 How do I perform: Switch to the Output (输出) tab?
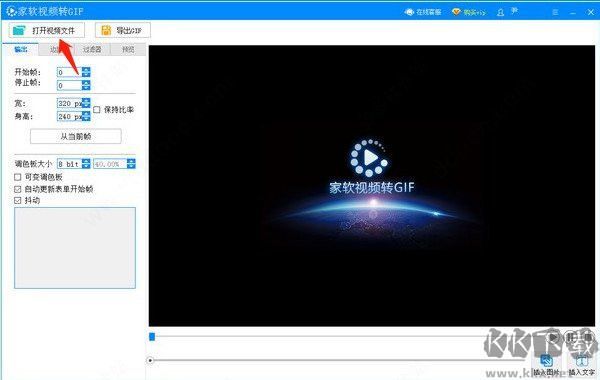pyautogui.click(x=21, y=49)
